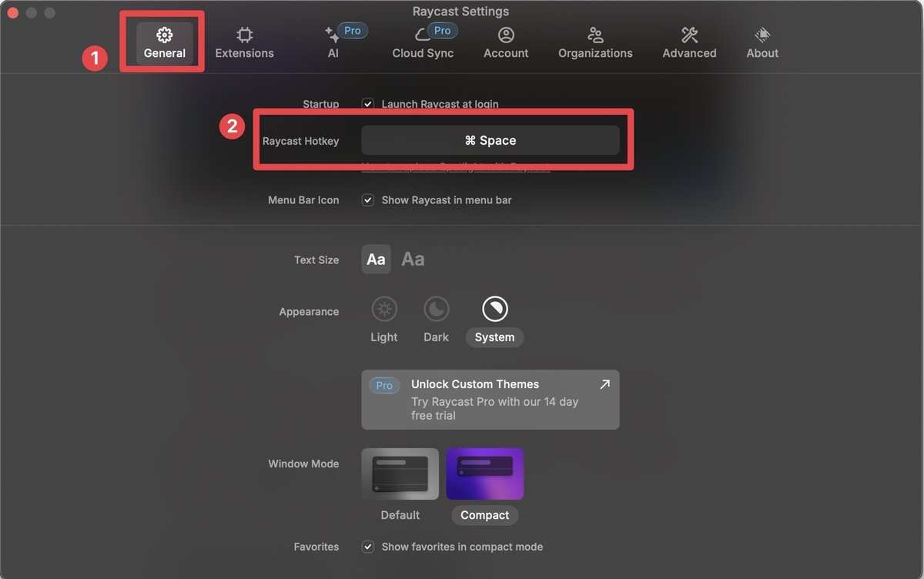The width and height of the screenshot is (924, 579).
Task: Toggle Show favorites in compact mode
Action: coord(368,547)
